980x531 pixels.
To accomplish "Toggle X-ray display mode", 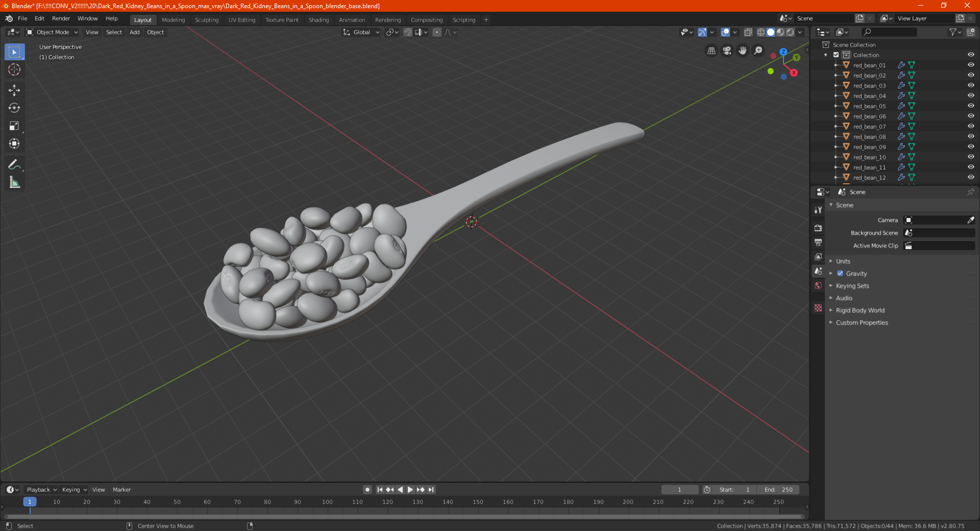I will (x=748, y=32).
